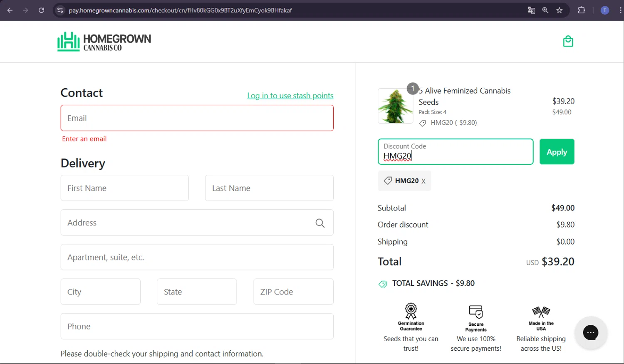Open the chat support bubble
Image resolution: width=624 pixels, height=364 pixels.
click(591, 332)
